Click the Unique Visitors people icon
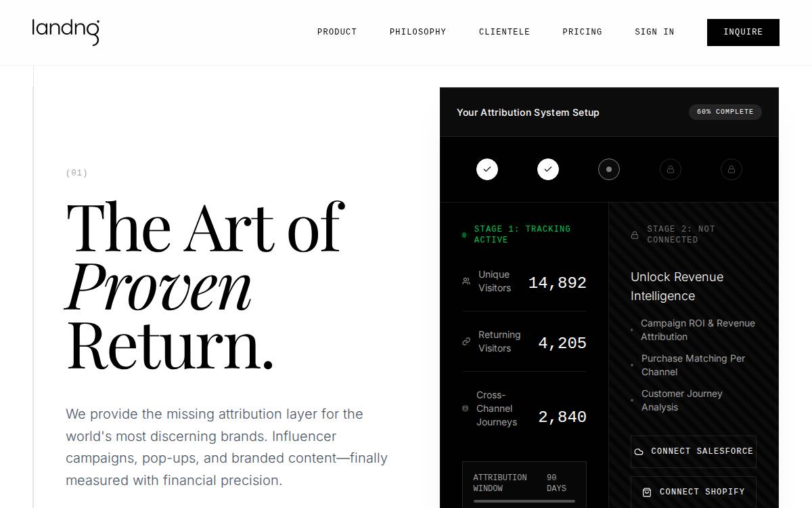 [466, 281]
